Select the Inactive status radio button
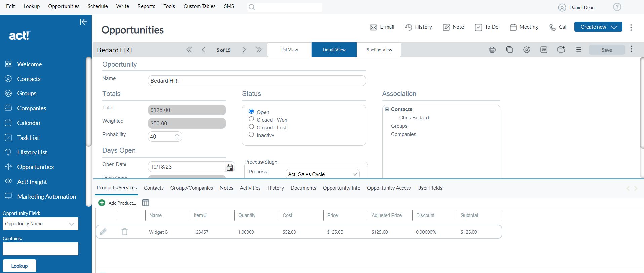644x273 pixels. pos(251,134)
